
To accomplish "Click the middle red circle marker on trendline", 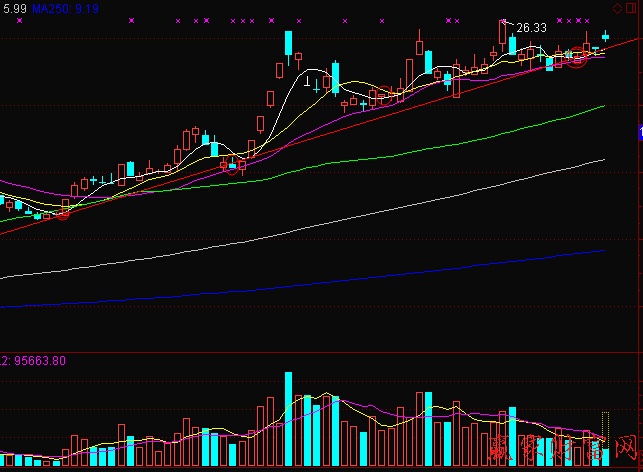I will 233,165.
